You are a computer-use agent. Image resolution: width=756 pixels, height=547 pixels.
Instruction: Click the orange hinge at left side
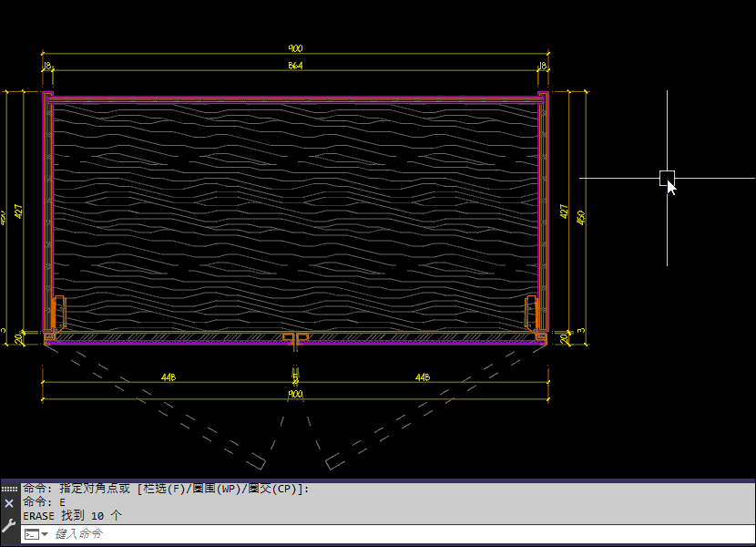pyautogui.click(x=59, y=312)
